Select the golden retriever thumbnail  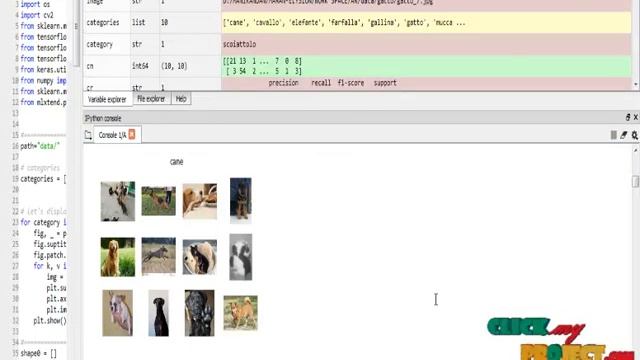[118, 257]
